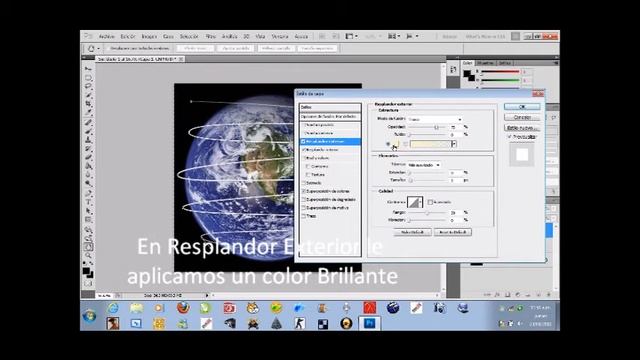Enable the Suavizado checkbox
Screen dimensions: 640x360
pyautogui.click(x=430, y=202)
